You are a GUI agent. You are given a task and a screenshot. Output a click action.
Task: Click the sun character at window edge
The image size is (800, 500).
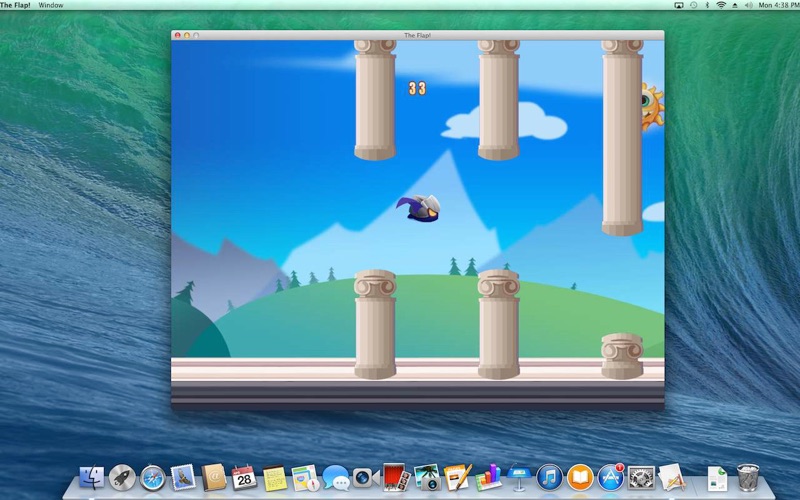click(x=653, y=107)
